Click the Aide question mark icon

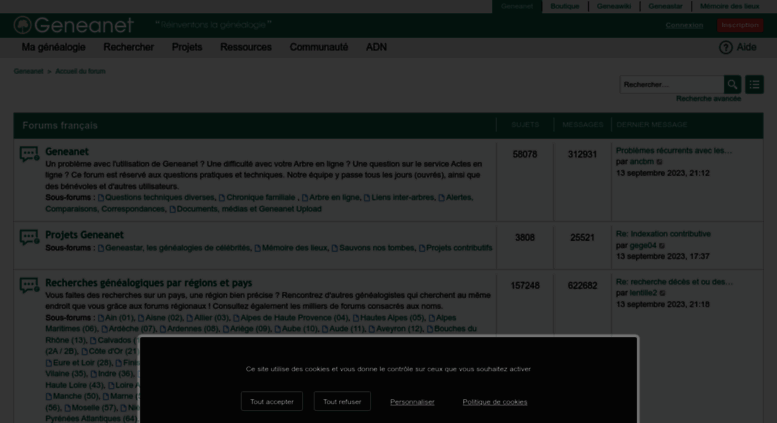click(x=725, y=48)
